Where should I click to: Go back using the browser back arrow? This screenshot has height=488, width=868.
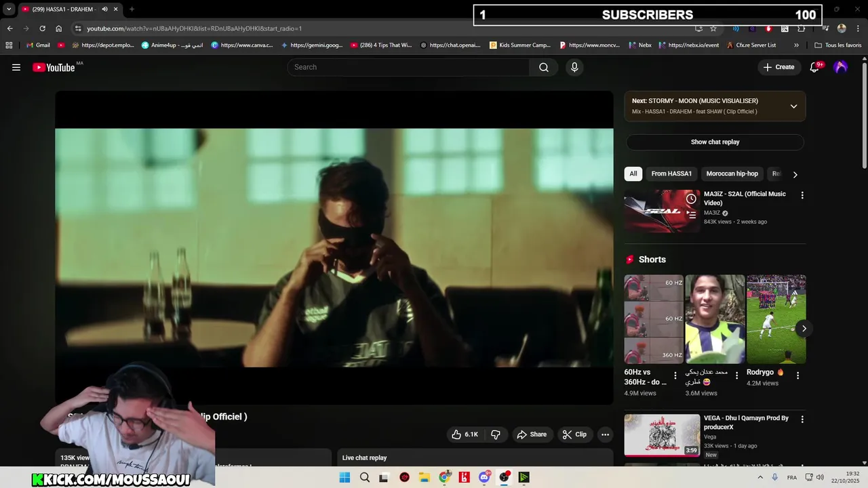click(x=9, y=28)
